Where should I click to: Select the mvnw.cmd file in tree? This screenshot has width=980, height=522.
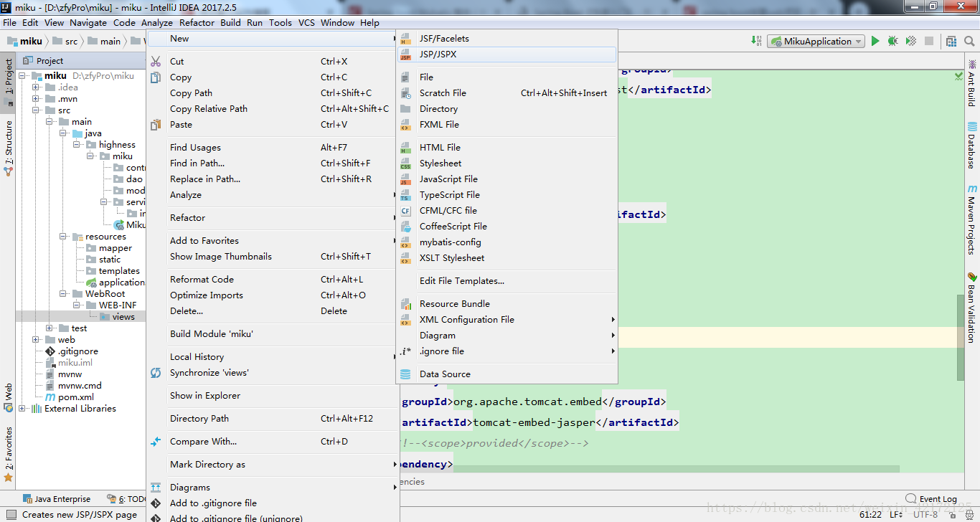(x=73, y=386)
